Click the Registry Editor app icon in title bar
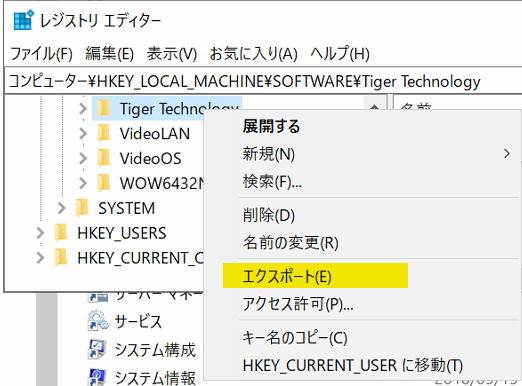The height and width of the screenshot is (386, 522). coord(24,20)
